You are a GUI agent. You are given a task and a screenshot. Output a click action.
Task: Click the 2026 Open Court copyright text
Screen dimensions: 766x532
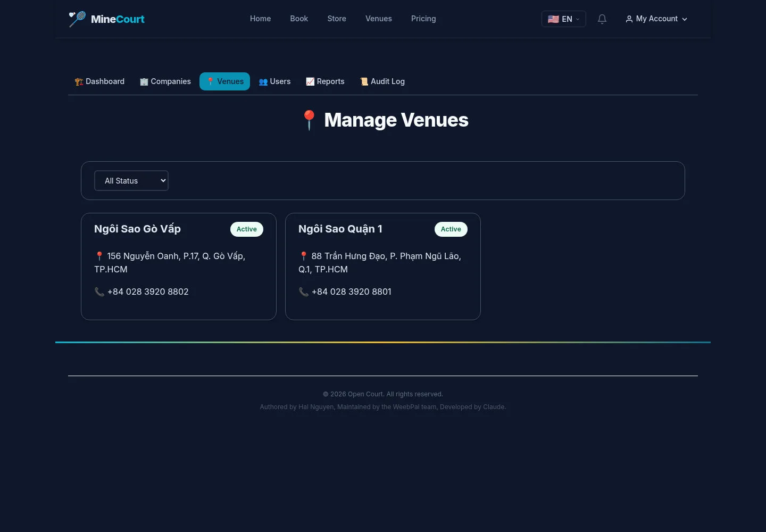[383, 394]
